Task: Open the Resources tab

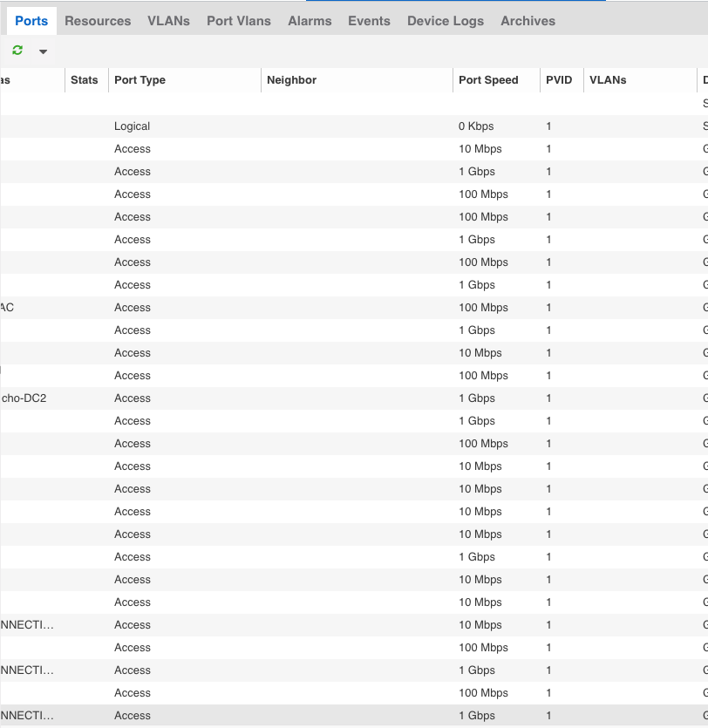Action: point(98,21)
